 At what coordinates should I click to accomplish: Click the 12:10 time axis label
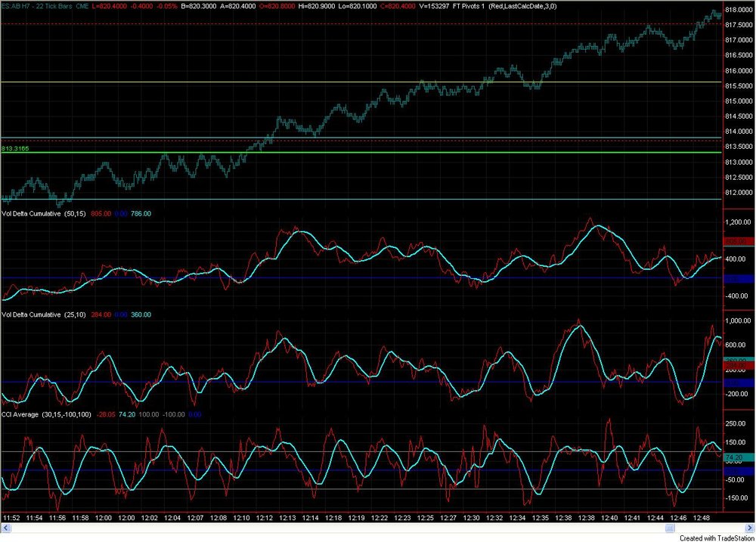(x=241, y=517)
